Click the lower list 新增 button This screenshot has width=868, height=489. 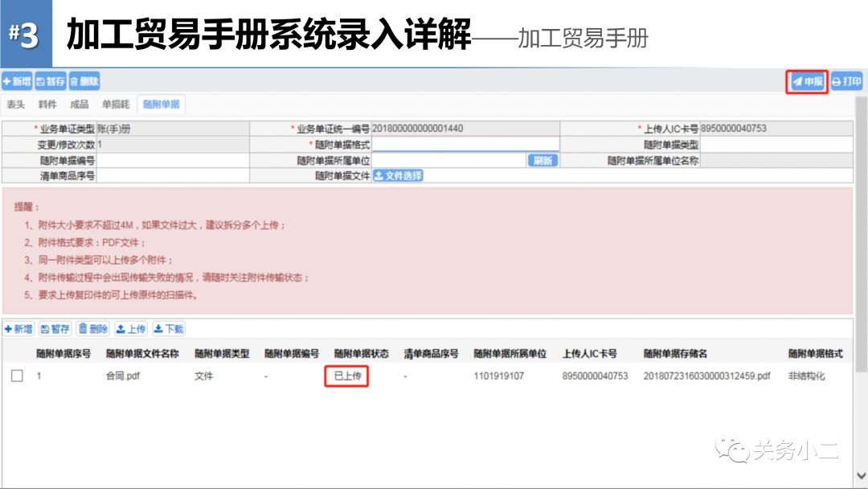[x=18, y=329]
